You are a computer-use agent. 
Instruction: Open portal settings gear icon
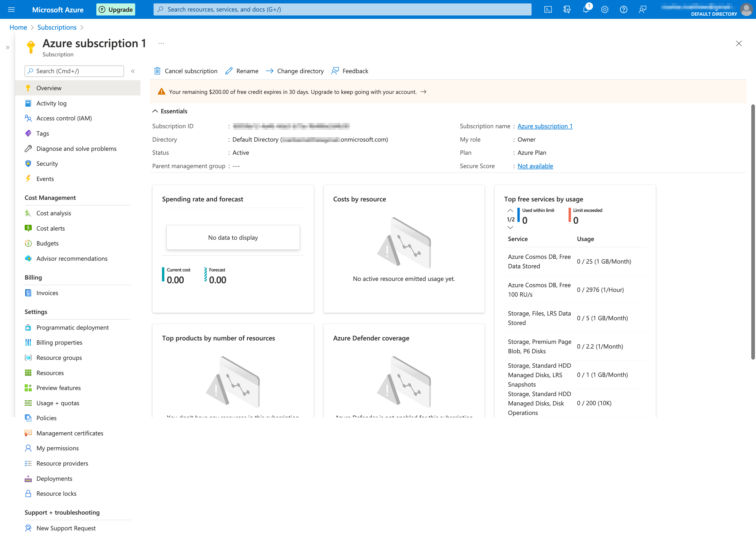pos(605,9)
